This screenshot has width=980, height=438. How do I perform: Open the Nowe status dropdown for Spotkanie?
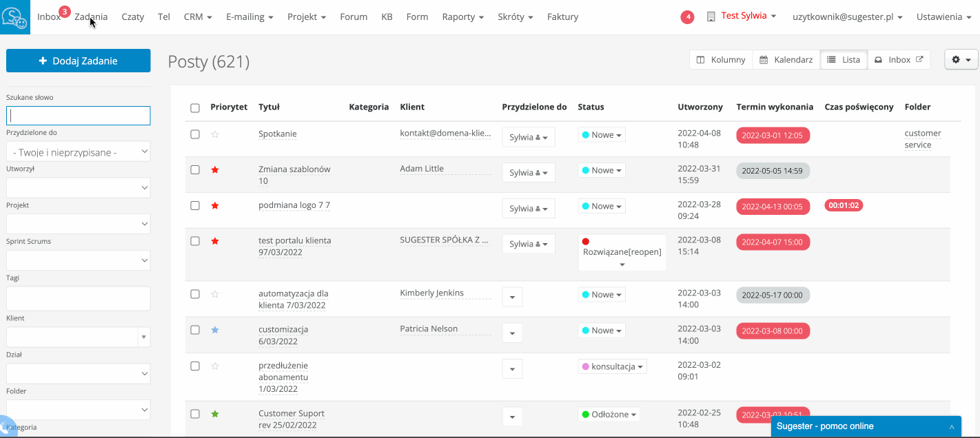602,135
